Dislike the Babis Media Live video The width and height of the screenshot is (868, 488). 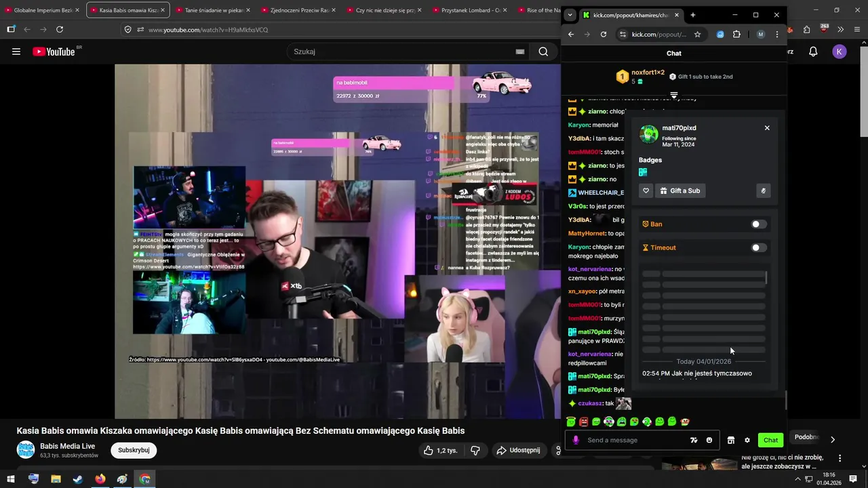(475, 450)
